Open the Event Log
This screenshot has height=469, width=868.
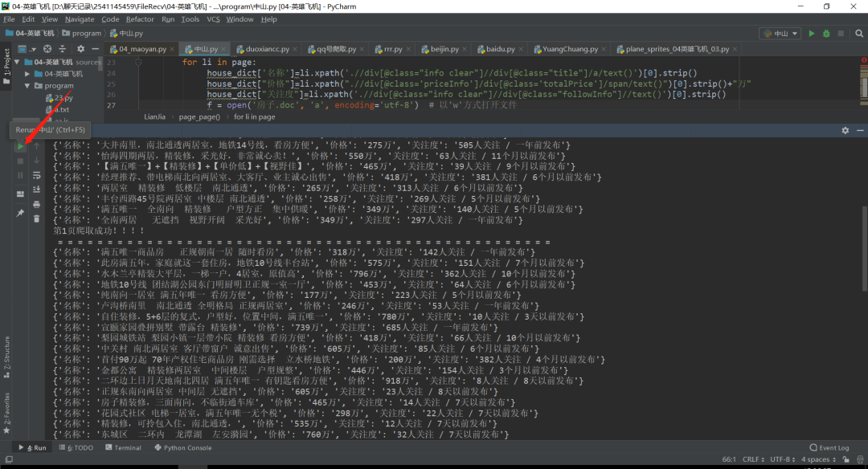tap(829, 448)
